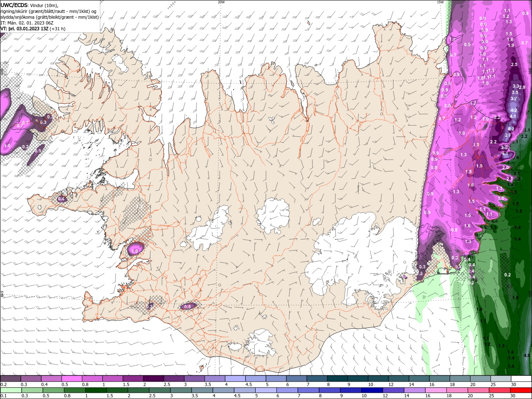The image size is (532, 399).
Task: Click the pale green 0.1 swatch in the lower legend row
Action: coord(11,390)
